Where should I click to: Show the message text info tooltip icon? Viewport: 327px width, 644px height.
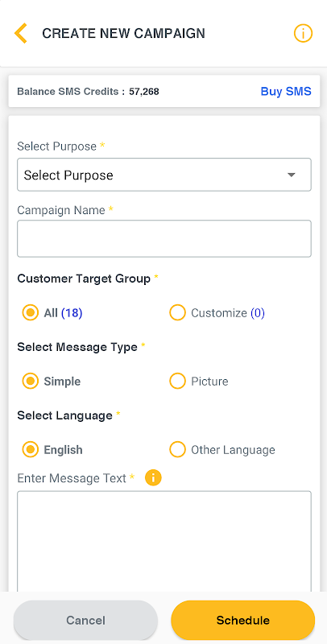click(x=153, y=477)
